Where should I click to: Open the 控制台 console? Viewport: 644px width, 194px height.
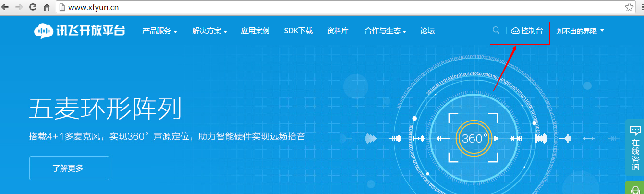pos(527,31)
